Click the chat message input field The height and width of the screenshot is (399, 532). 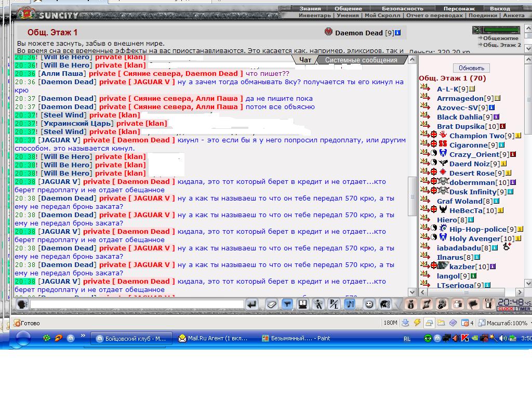click(x=137, y=304)
